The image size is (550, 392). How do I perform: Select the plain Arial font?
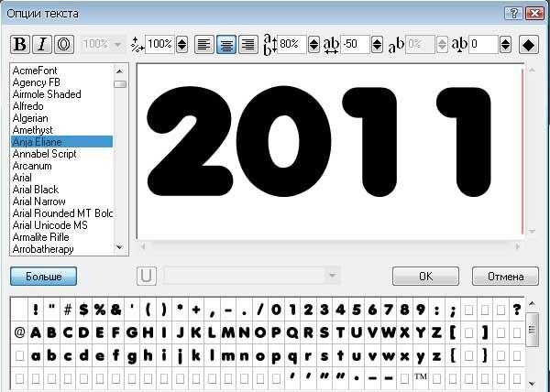coord(22,178)
